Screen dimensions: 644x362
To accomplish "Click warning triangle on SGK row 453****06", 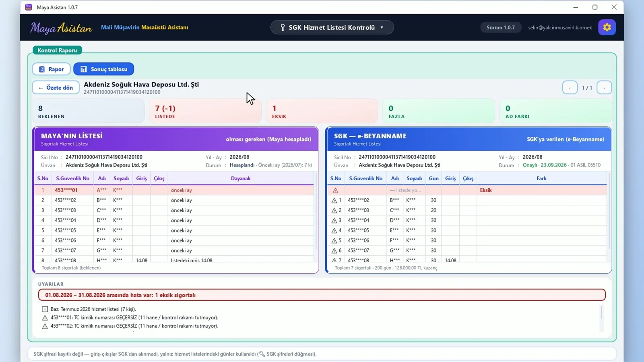I will pyautogui.click(x=334, y=241).
